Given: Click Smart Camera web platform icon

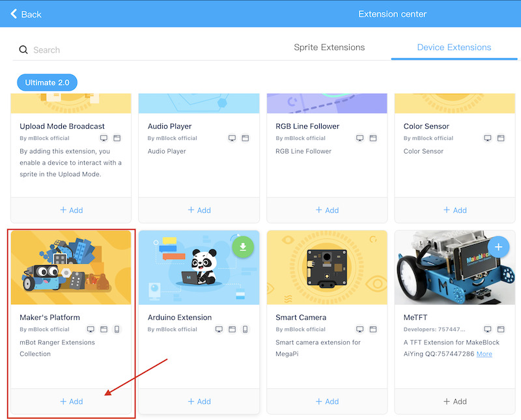Looking at the screenshot, I should click(x=373, y=329).
